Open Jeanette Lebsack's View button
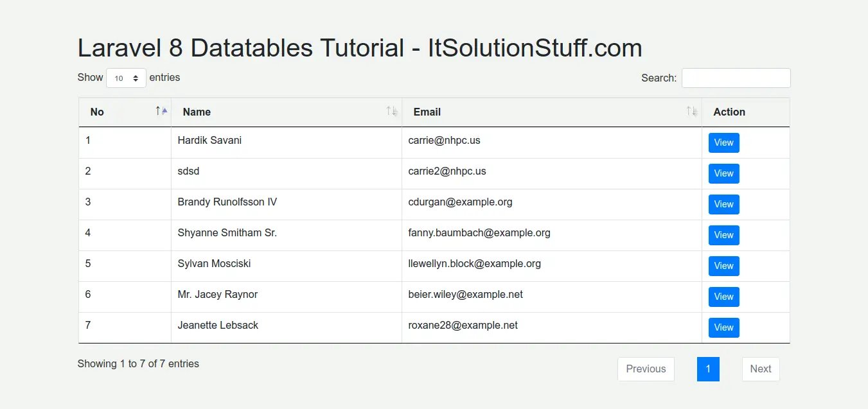This screenshot has height=409, width=868. click(x=723, y=327)
